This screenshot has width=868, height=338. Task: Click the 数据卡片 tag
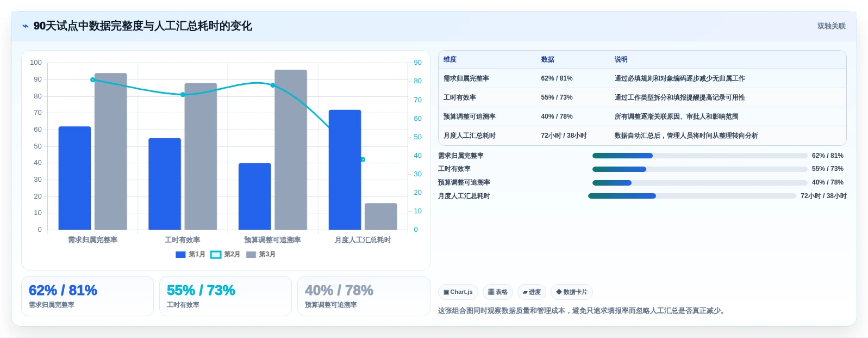pyautogui.click(x=572, y=292)
